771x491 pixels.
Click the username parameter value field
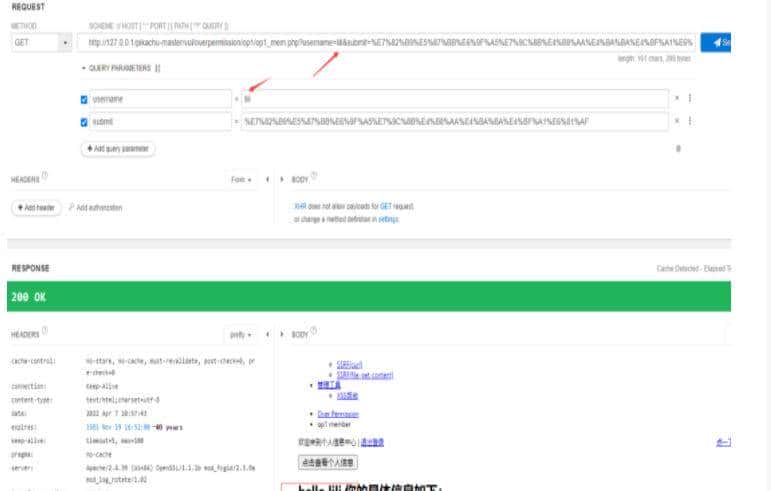[455, 99]
